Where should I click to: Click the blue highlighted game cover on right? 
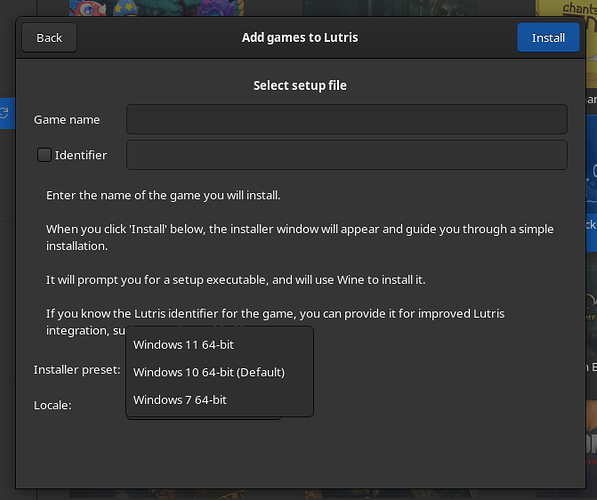[x=591, y=183]
